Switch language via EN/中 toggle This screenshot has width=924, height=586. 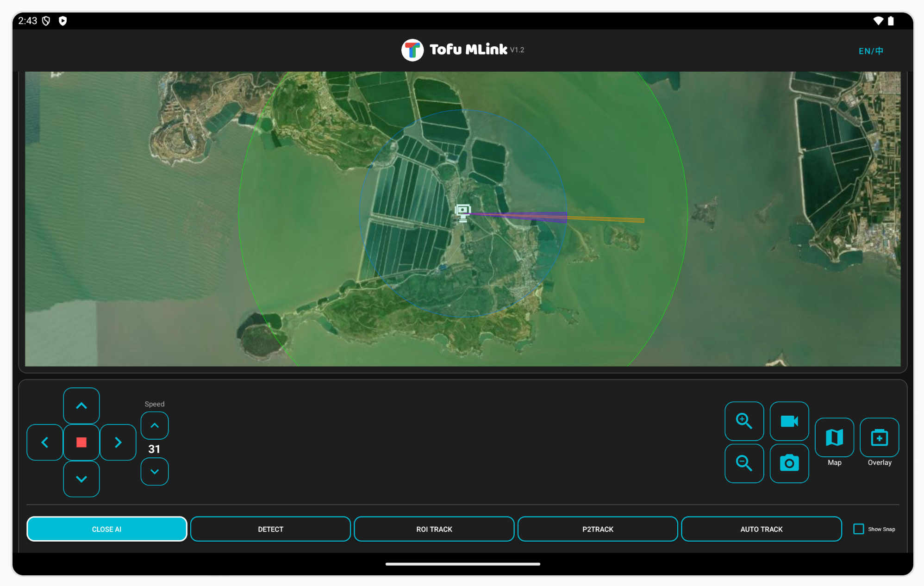pos(871,51)
